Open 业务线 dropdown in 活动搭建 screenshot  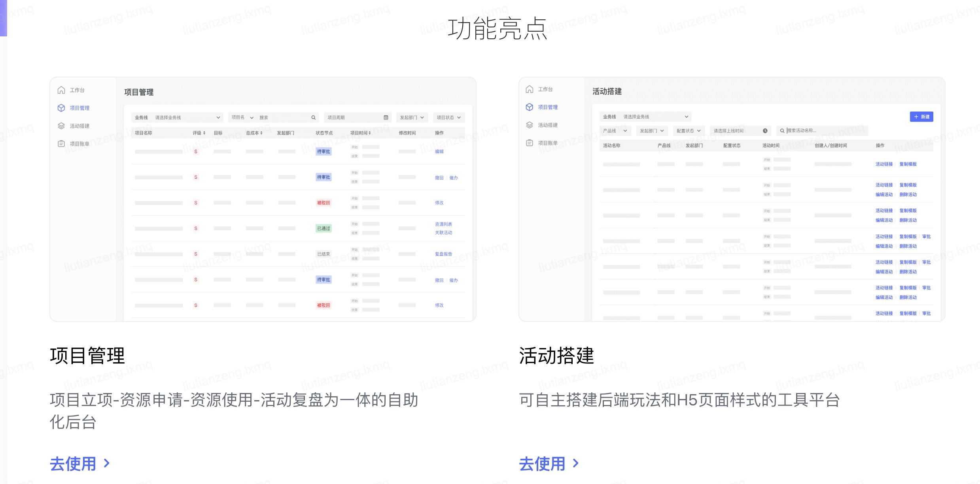point(645,117)
